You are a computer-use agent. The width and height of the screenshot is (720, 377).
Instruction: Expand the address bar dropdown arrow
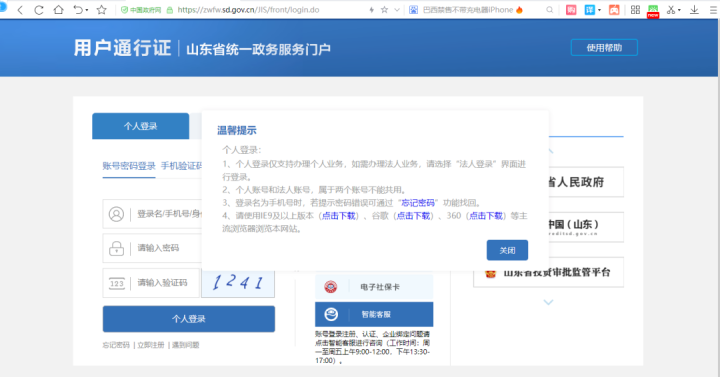397,10
